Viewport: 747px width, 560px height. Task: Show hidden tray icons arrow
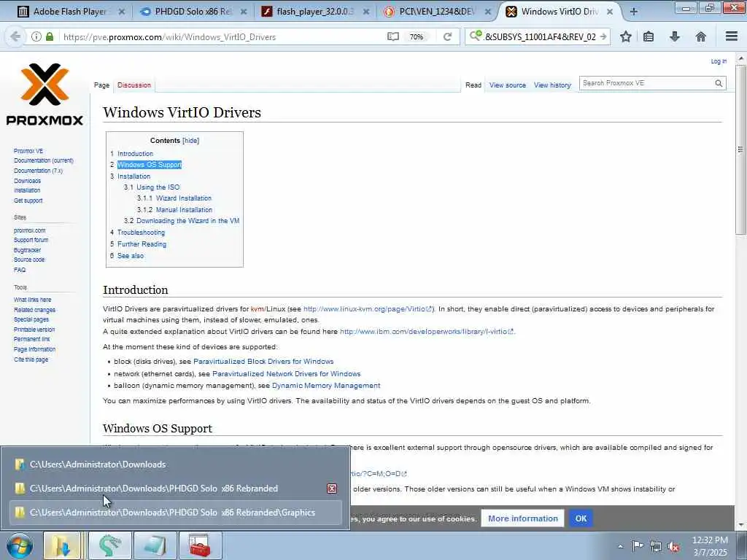tap(620, 546)
